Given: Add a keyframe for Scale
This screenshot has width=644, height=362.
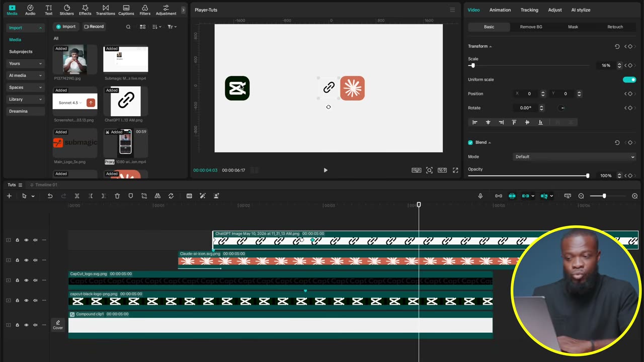Looking at the screenshot, I should [x=630, y=65].
